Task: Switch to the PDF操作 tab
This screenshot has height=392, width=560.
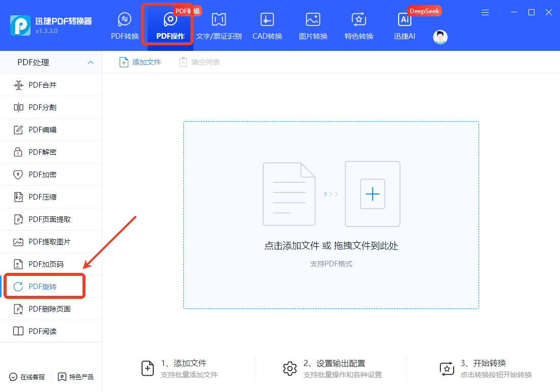Action: pos(171,26)
